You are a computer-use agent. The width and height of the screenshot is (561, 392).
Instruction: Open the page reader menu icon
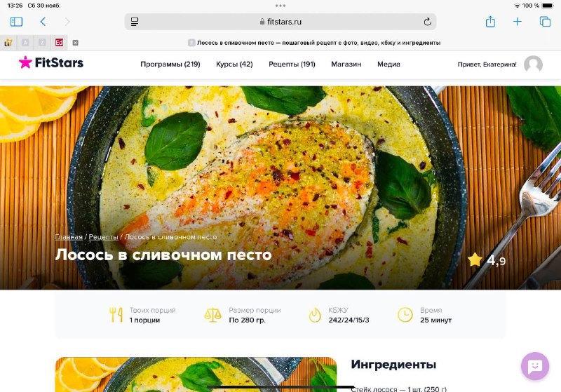point(135,22)
